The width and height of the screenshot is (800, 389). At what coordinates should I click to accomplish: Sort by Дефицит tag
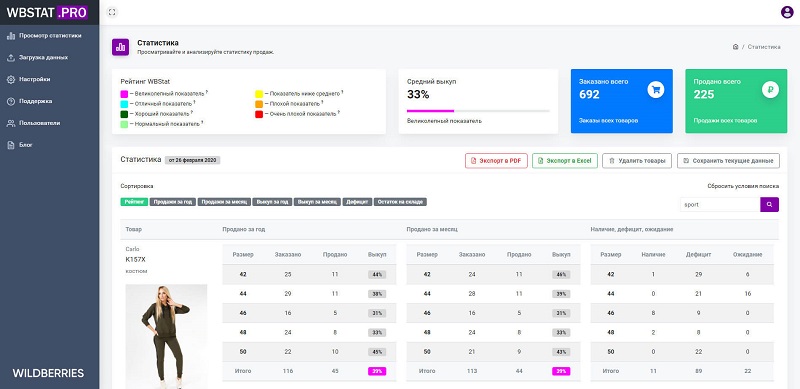coord(357,202)
